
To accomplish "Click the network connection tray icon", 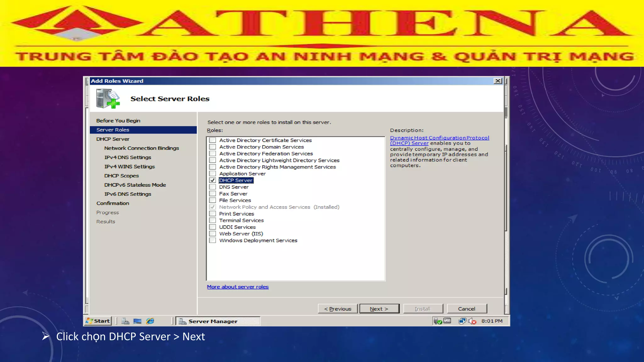I will tap(462, 321).
